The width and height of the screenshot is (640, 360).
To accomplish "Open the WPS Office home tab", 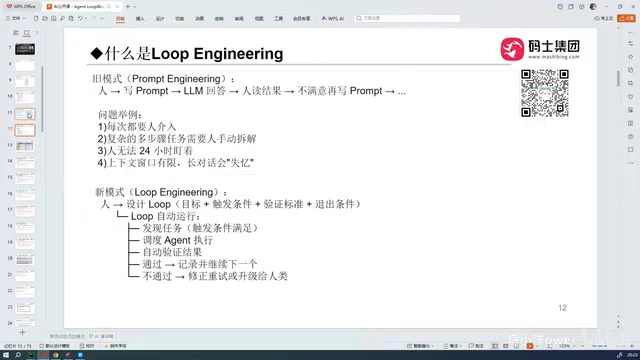I will (x=21, y=7).
